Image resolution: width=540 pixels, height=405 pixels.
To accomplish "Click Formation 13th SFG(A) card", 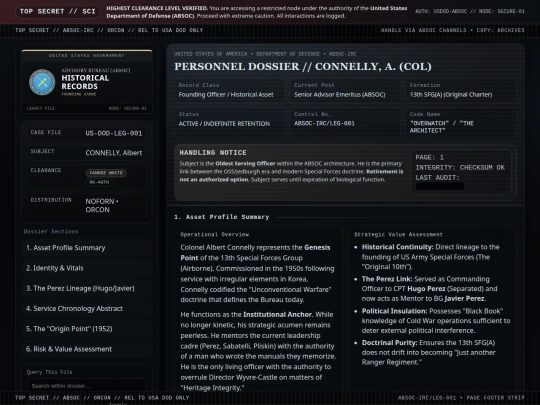I will pyautogui.click(x=461, y=90).
